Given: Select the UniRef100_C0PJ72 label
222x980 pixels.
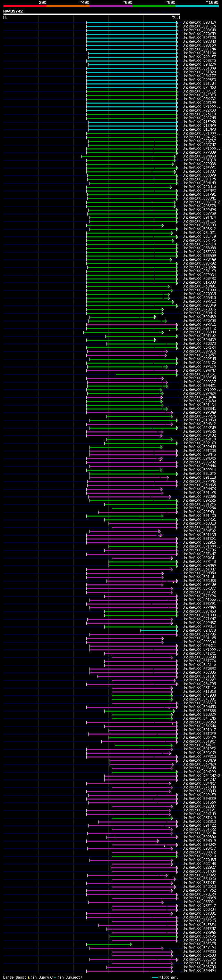Looking at the screenshot, I should click(x=199, y=91).
